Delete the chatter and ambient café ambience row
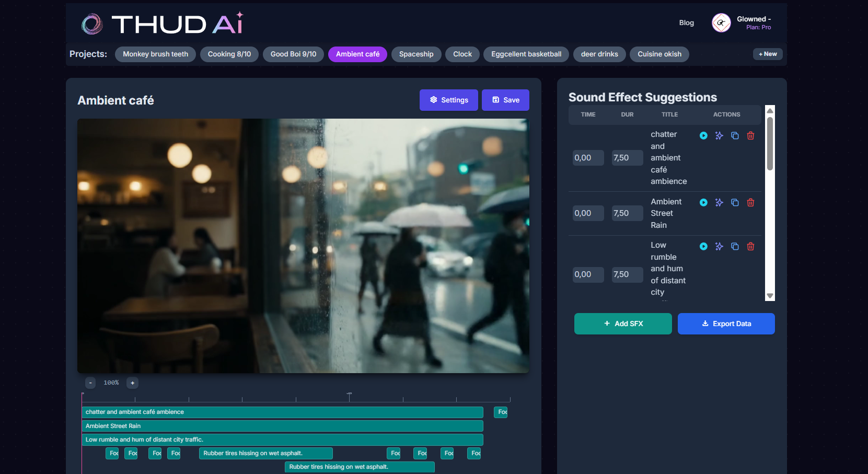Screen dimensions: 868x474 750,136
